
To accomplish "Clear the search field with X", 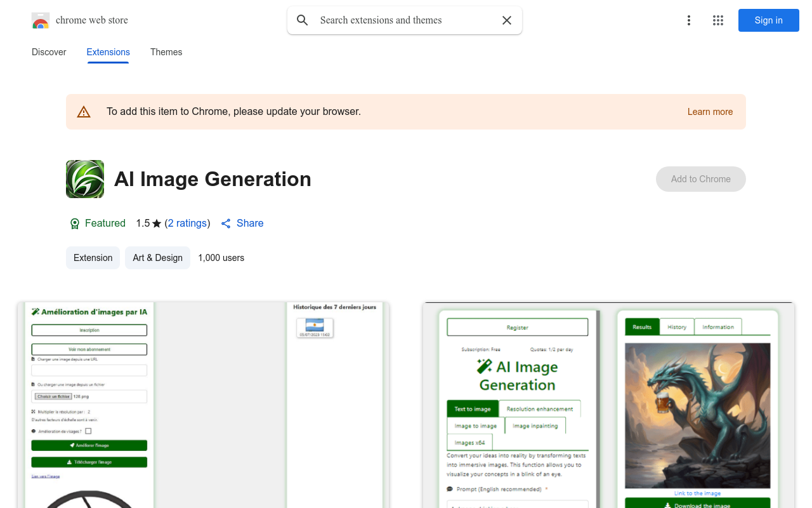I will point(507,20).
